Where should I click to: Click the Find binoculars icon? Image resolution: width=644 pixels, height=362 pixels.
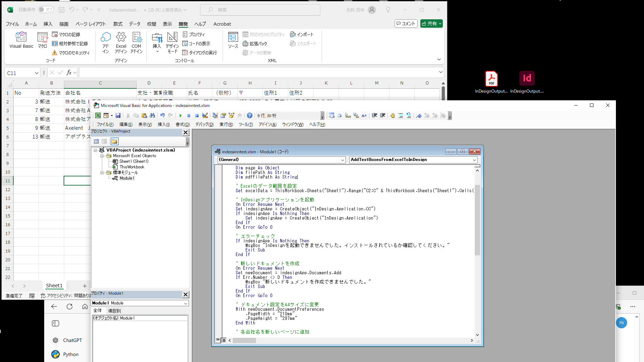tap(152, 115)
